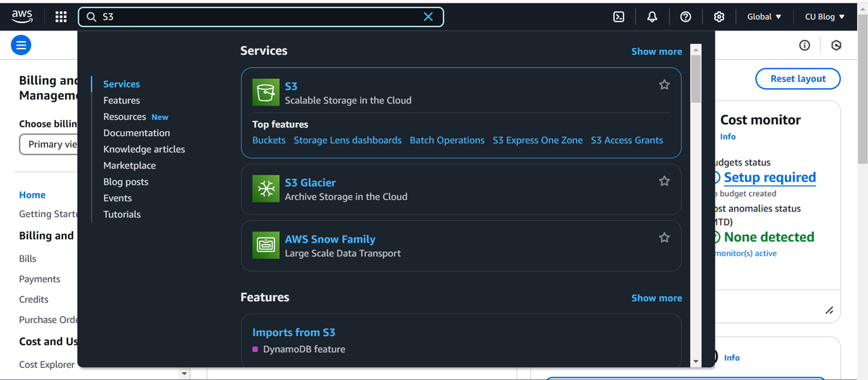Favorite S3 with the star icon

click(664, 85)
